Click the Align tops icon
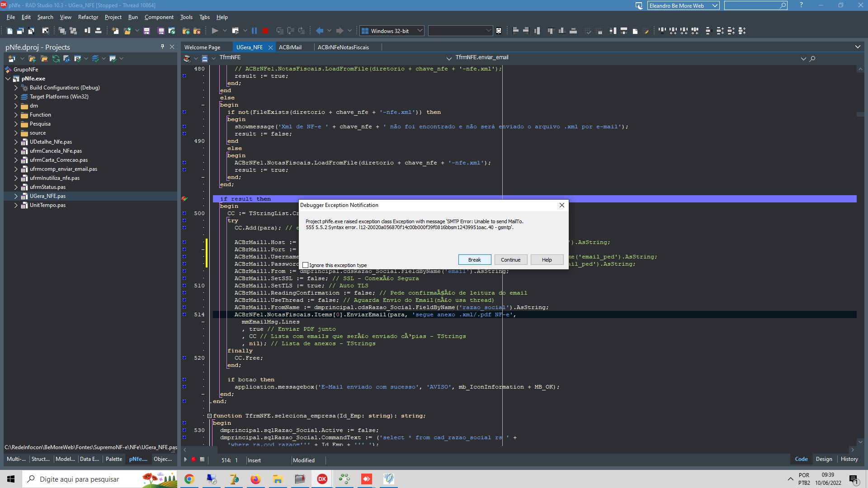Viewport: 868px width, 488px height. pyautogui.click(x=551, y=31)
